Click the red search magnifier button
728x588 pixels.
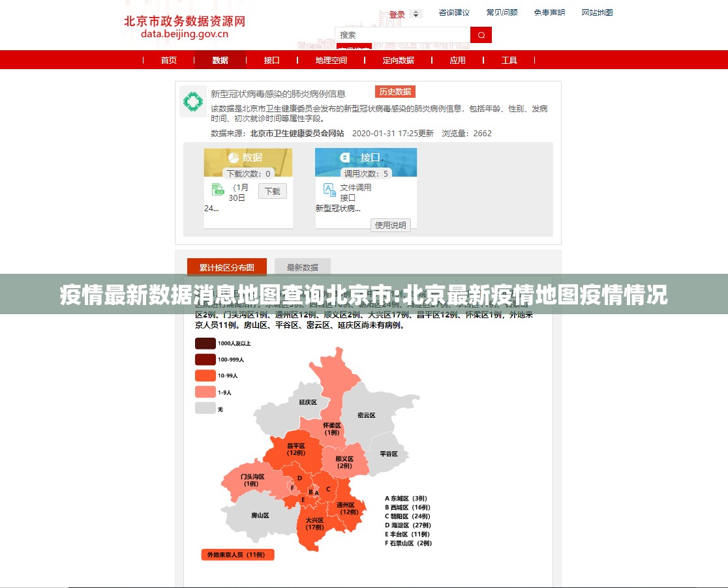tap(481, 35)
